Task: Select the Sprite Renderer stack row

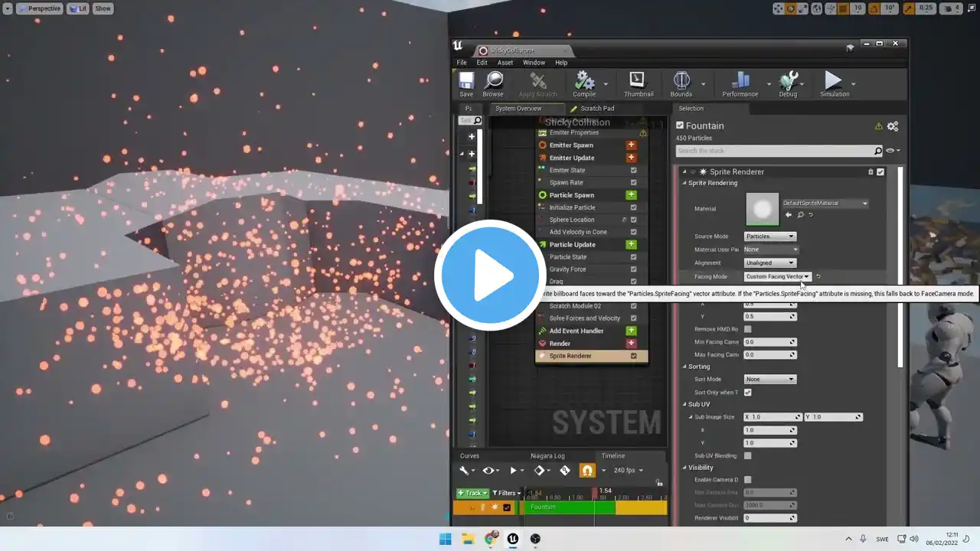Action: (591, 356)
